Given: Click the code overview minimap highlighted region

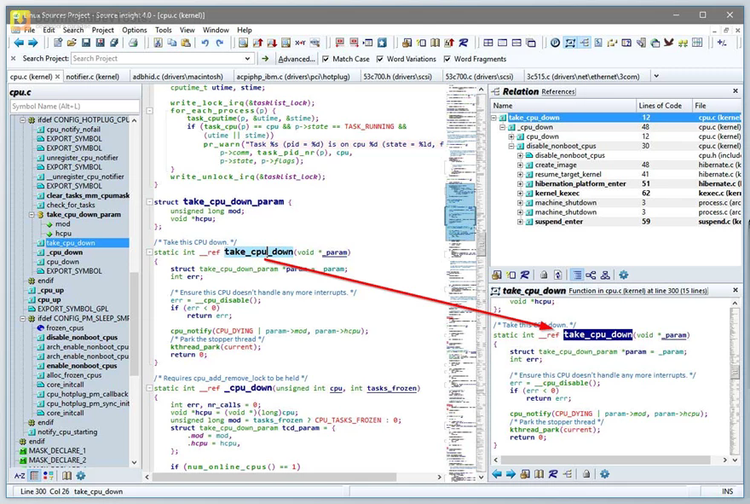Looking at the screenshot, I should (460, 211).
